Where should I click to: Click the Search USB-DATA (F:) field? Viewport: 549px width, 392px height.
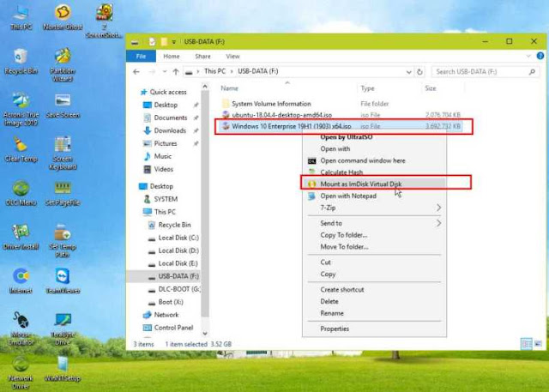(486, 72)
